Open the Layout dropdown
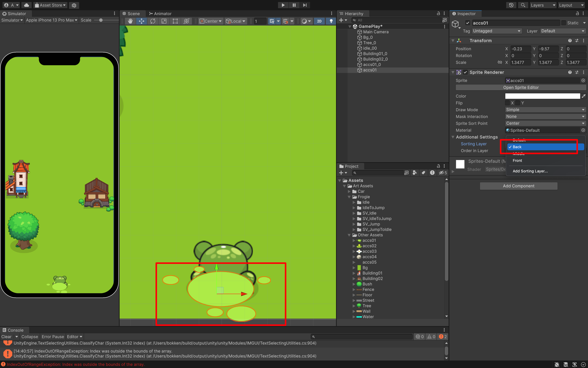Viewport: 588px width, 368px height. coord(571,5)
